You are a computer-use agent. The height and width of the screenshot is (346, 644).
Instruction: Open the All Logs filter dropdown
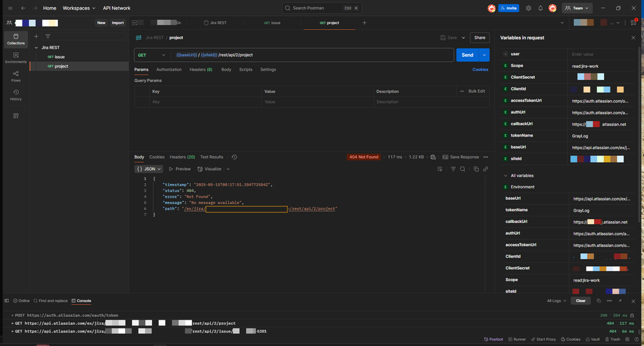point(556,301)
